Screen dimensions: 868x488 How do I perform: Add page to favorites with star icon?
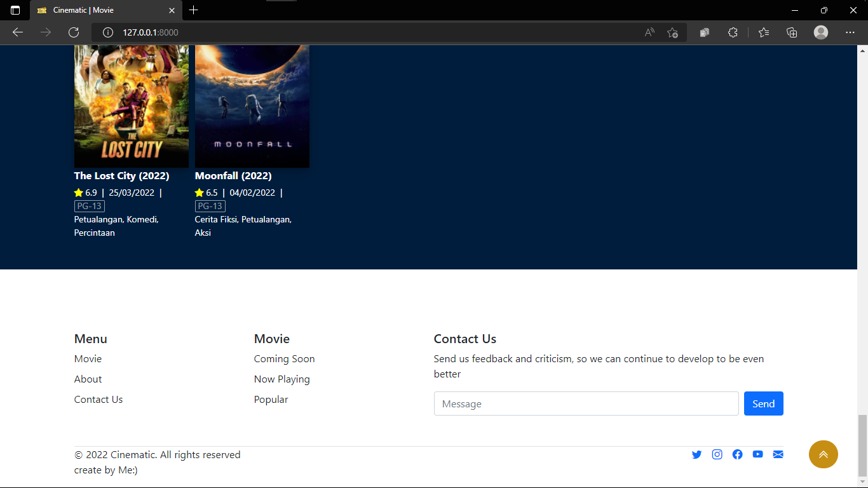[673, 32]
